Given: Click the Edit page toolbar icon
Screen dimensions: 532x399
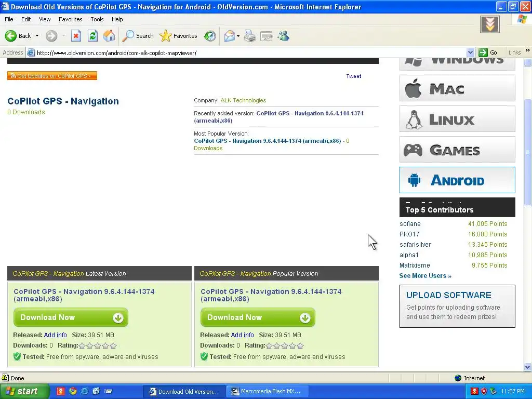Looking at the screenshot, I should tap(267, 36).
